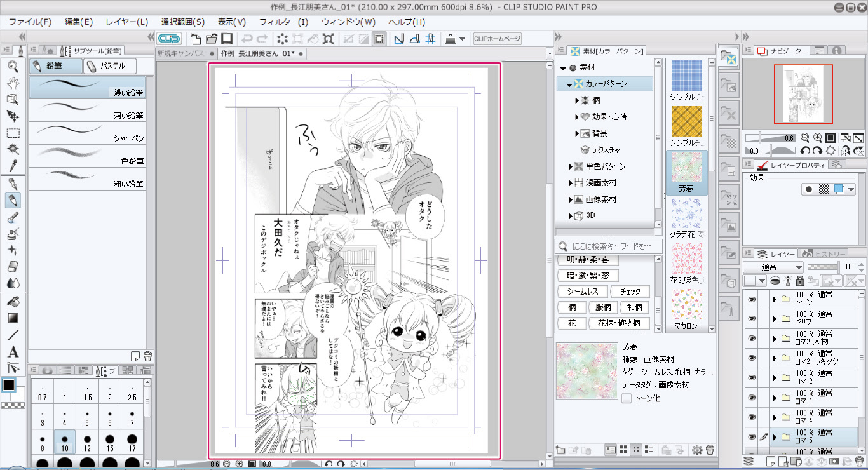
Task: Toggle visibility of トーン layer folder
Action: (752, 299)
